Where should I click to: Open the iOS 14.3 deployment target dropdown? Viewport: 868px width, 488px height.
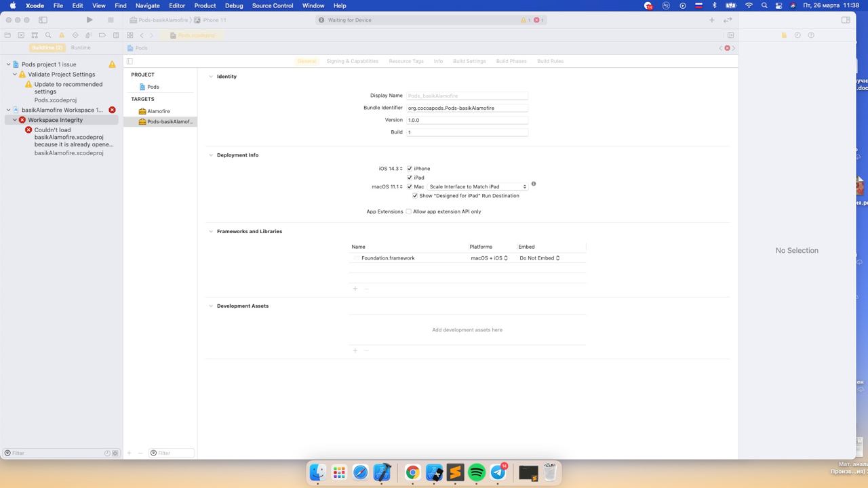[391, 169]
